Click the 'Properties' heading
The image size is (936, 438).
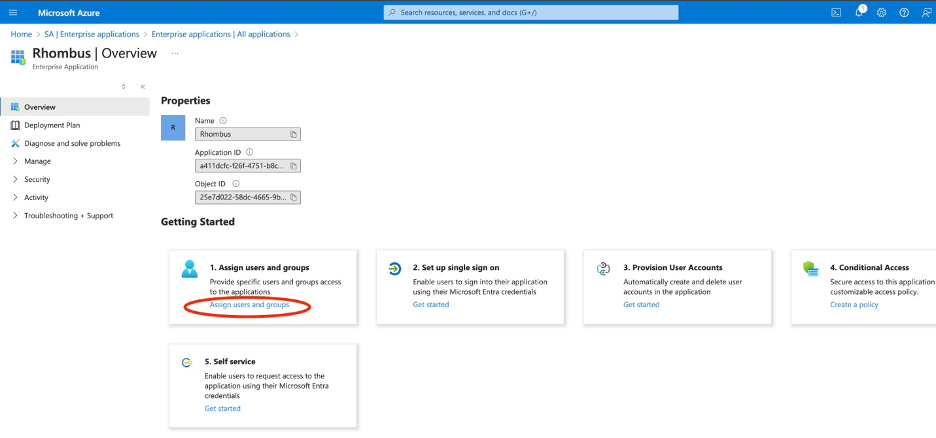click(x=186, y=101)
